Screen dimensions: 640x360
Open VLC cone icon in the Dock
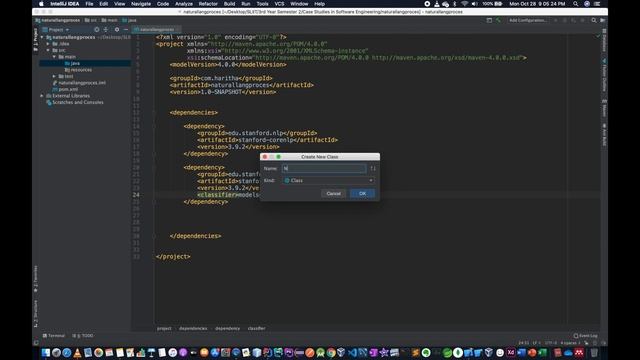click(77, 353)
